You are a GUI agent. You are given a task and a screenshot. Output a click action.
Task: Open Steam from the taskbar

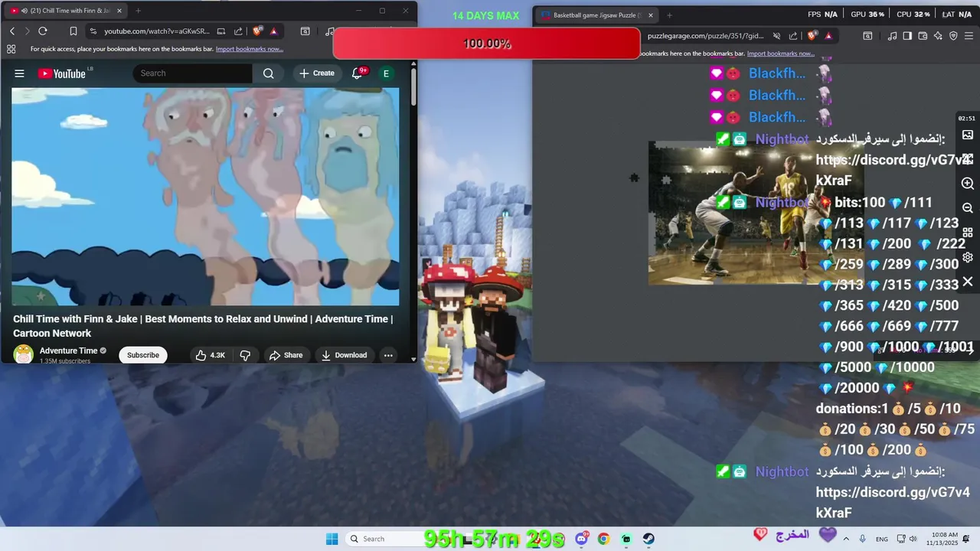tap(648, 539)
